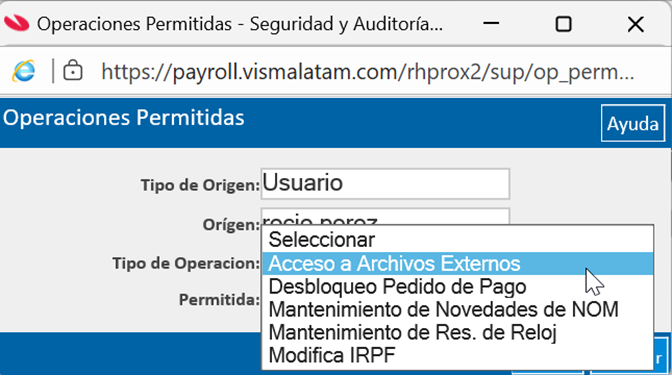Click the 'Tipo de Operacion:' label
This screenshot has height=375, width=672.
tap(186, 263)
